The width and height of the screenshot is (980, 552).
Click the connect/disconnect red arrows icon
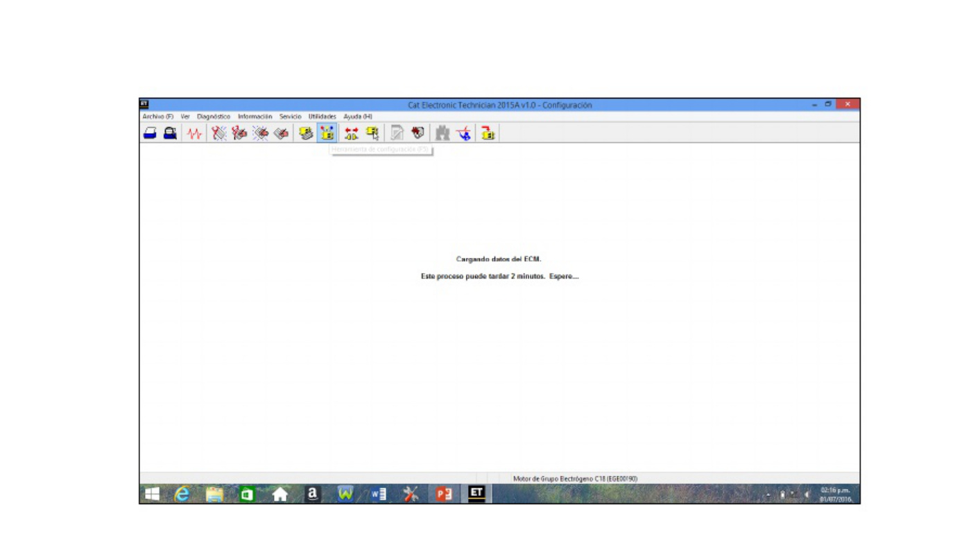click(352, 133)
